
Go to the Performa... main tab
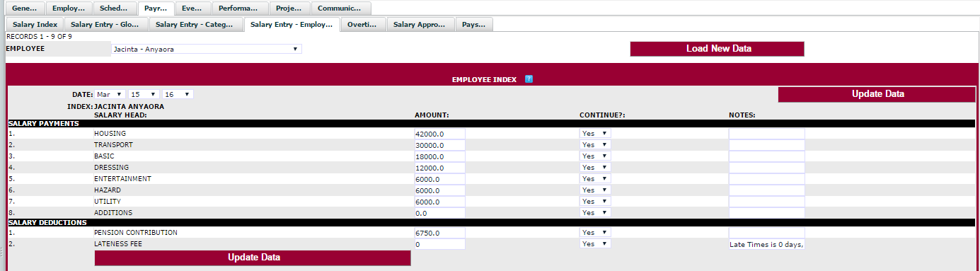click(x=240, y=8)
